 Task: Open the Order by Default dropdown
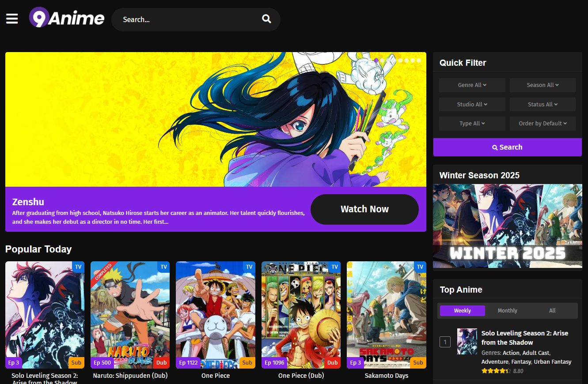coord(542,124)
